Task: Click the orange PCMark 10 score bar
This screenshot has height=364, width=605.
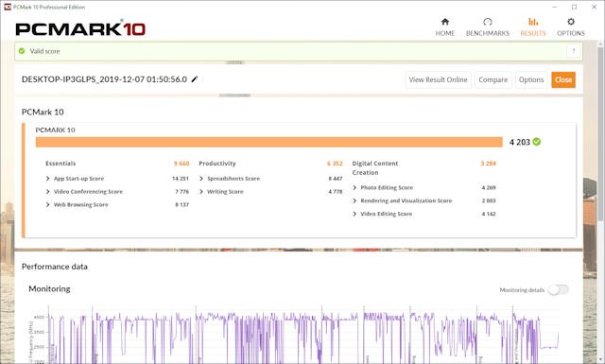Action: coord(268,142)
